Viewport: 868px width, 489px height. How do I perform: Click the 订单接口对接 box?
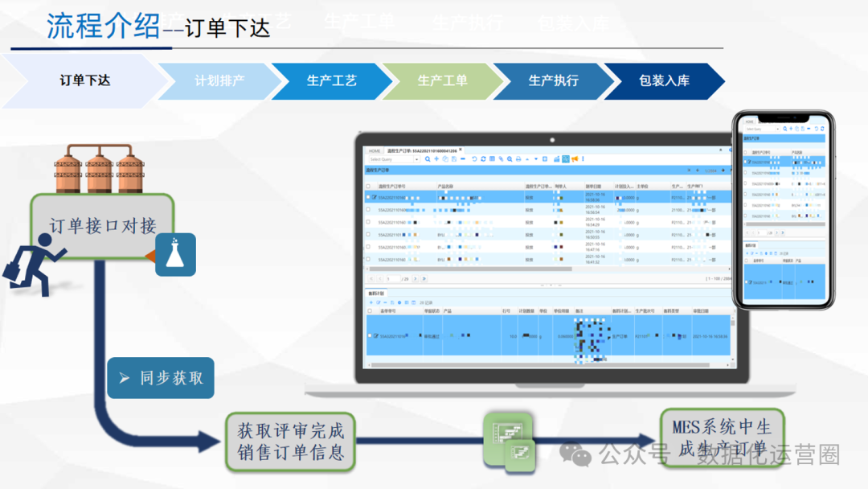tap(102, 226)
